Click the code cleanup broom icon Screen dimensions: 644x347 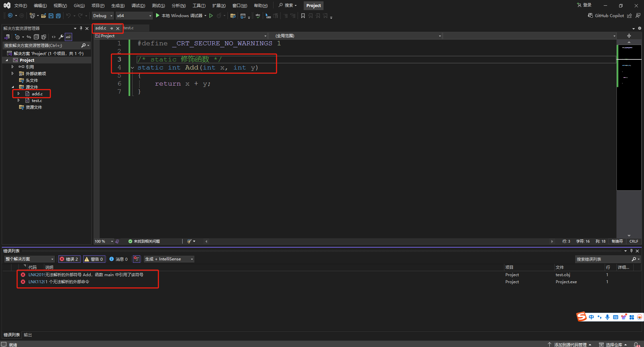189,241
